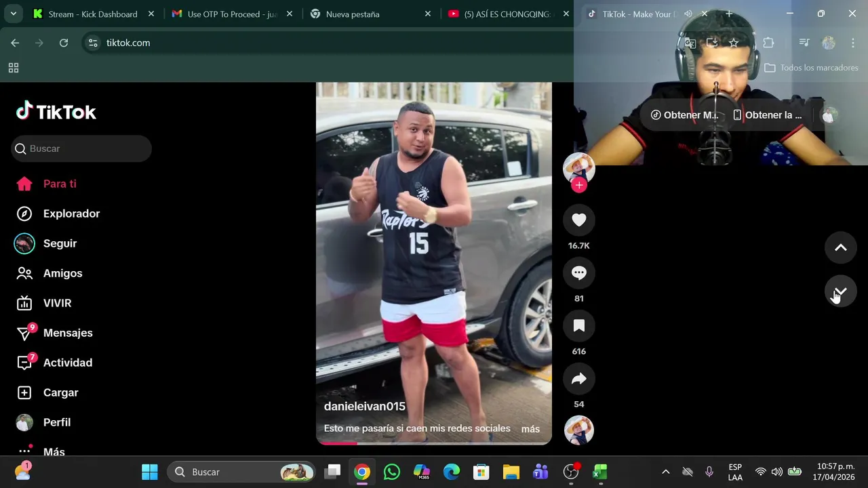Open Windows Start menu
Screen dimensions: 868x488
click(x=150, y=472)
